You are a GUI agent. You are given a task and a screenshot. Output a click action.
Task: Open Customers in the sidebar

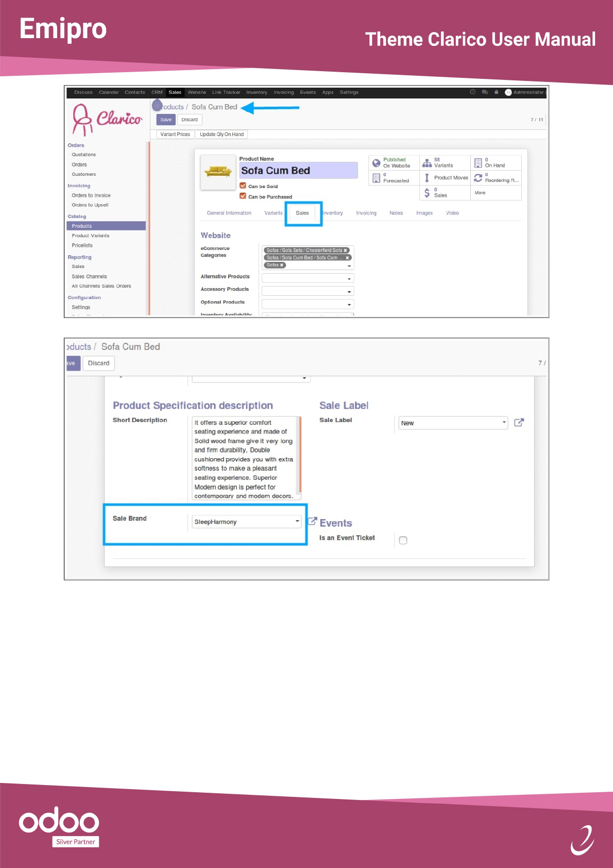[84, 174]
